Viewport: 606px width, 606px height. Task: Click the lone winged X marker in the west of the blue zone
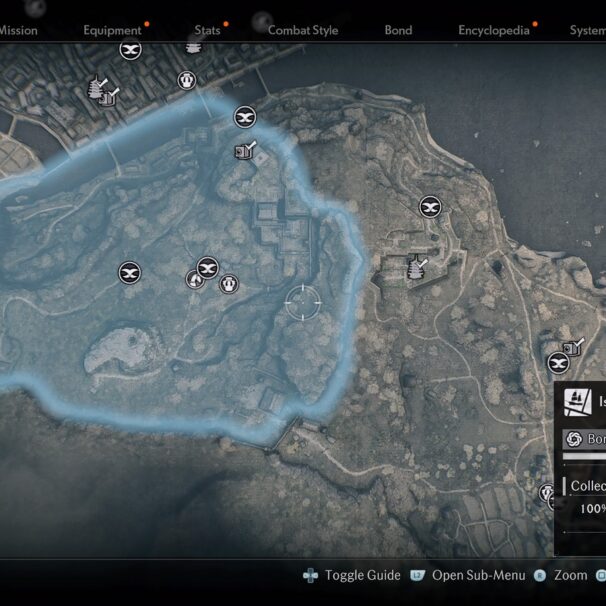coord(129,273)
